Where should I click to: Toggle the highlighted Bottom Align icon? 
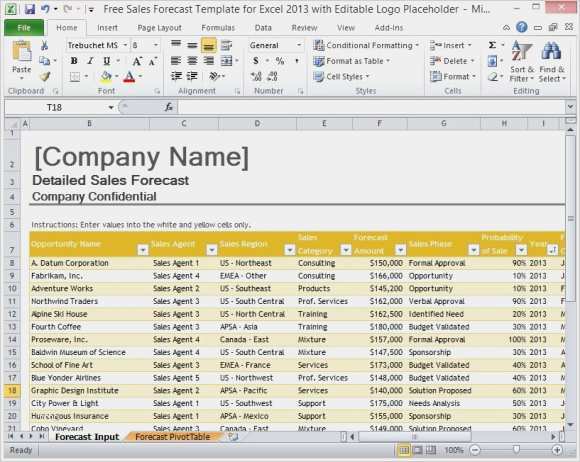tap(209, 45)
